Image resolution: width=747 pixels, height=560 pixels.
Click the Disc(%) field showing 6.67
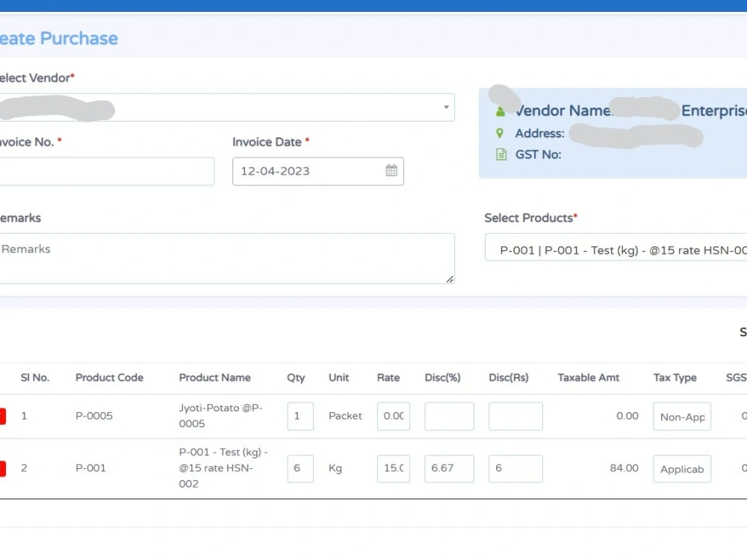tap(449, 468)
